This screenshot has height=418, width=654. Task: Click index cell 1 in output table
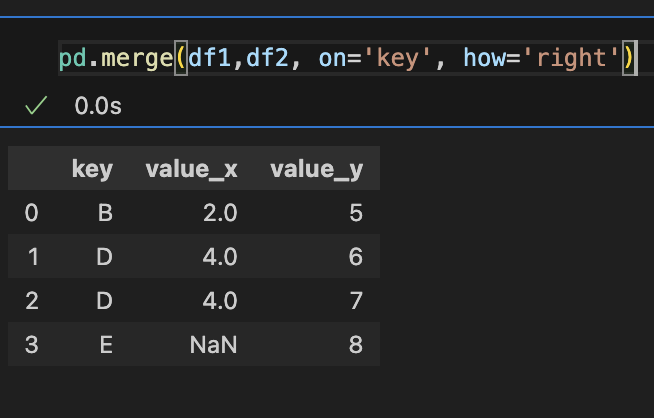pos(33,257)
